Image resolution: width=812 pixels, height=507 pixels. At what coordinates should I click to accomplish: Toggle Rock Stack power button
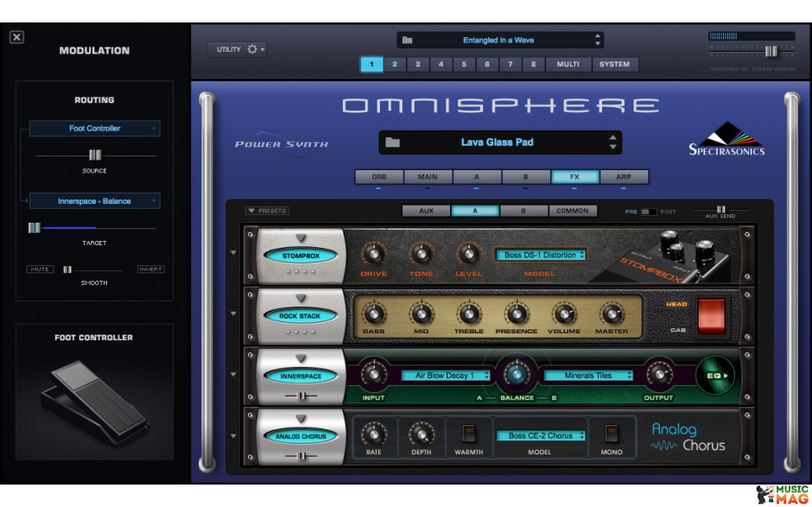(301, 316)
